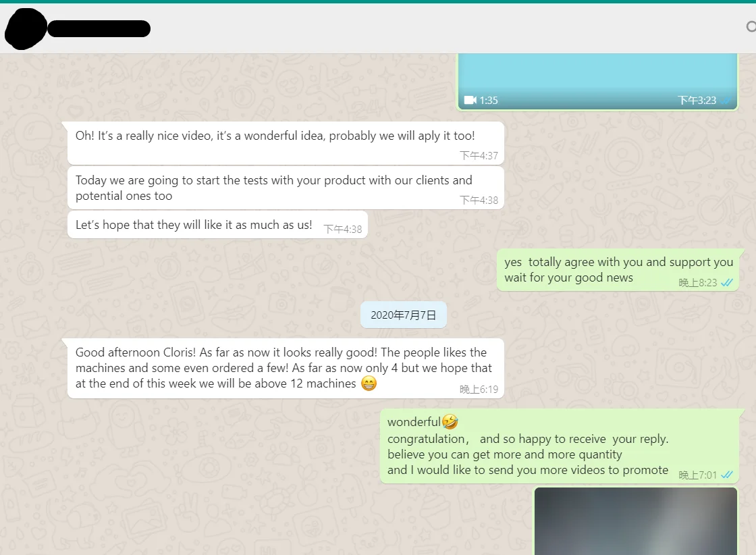Click the read receipt ticks on 7:01 message
Image resolution: width=756 pixels, height=555 pixels.
(726, 475)
